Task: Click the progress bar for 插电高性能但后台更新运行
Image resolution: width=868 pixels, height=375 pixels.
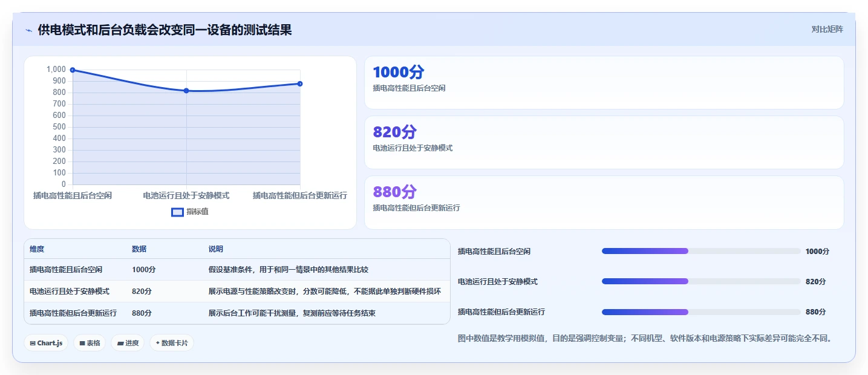Action: [x=701, y=312]
